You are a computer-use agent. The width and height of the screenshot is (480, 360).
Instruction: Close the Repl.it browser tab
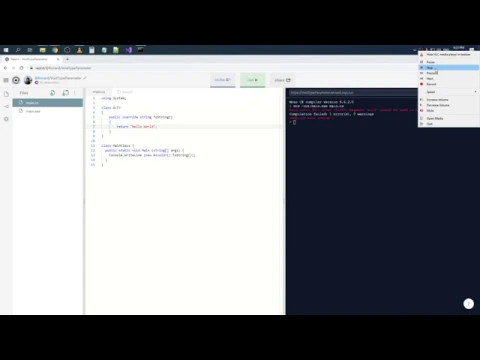coord(58,59)
